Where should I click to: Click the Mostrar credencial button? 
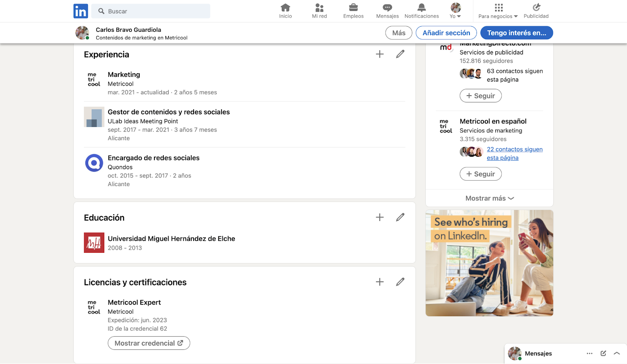click(x=149, y=343)
